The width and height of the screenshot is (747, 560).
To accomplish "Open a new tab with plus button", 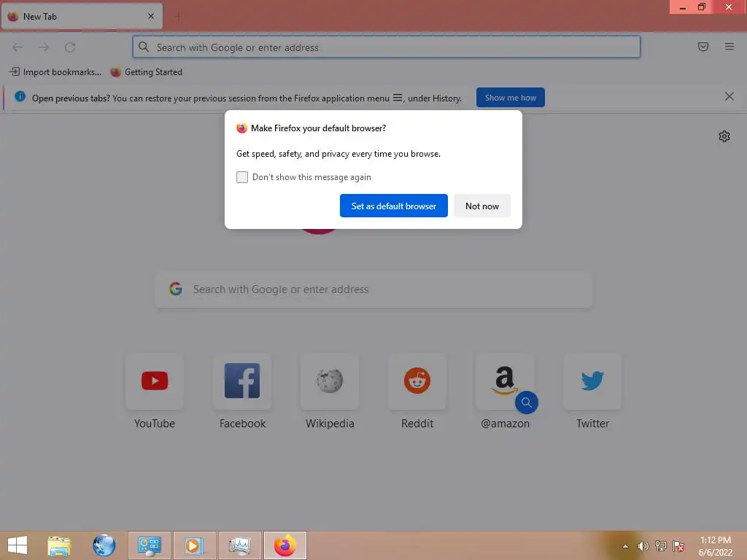I will pyautogui.click(x=178, y=16).
